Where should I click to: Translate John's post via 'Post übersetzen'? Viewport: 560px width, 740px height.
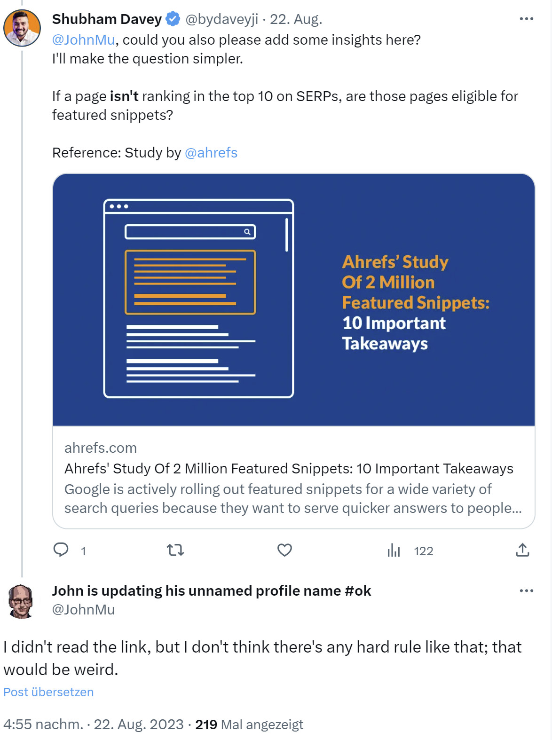click(48, 692)
